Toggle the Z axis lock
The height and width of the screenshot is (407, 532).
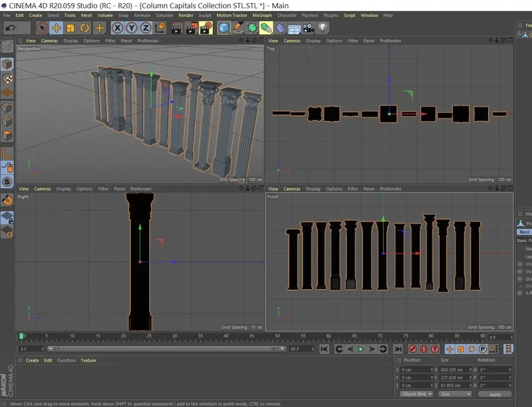[x=145, y=28]
